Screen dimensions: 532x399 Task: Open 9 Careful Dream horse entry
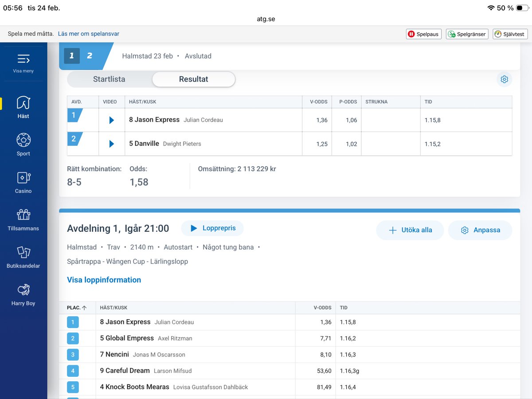(125, 371)
